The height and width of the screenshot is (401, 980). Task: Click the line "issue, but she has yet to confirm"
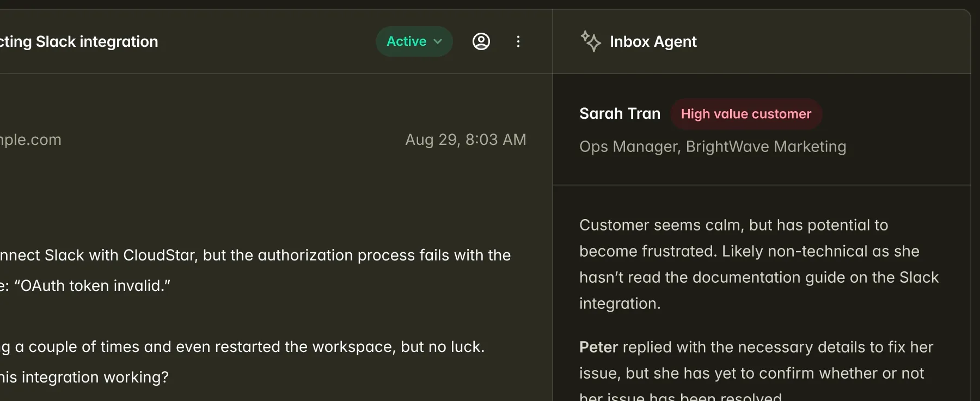(x=751, y=373)
